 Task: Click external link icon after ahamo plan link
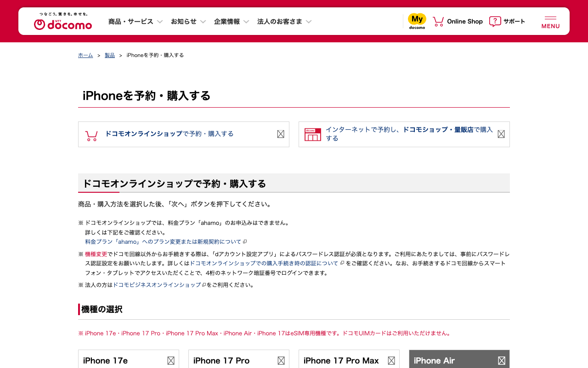[x=245, y=242]
